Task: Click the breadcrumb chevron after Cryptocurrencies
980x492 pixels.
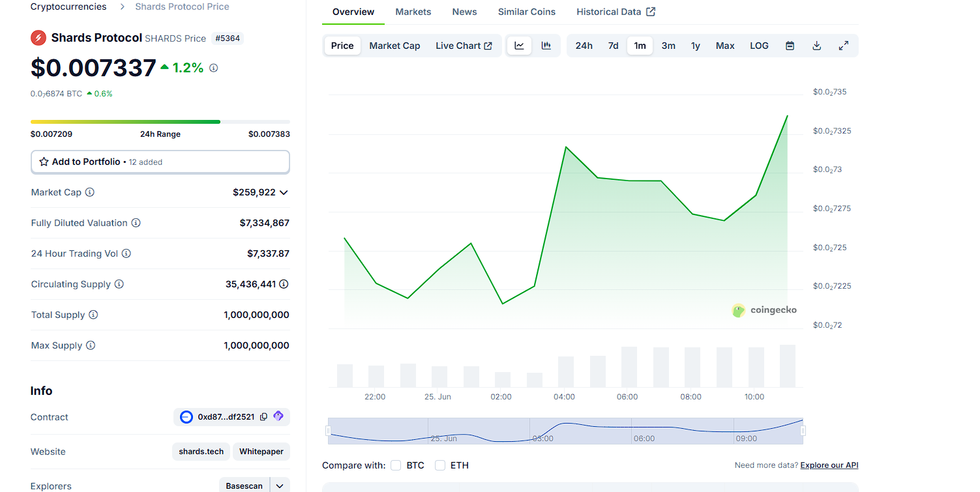Action: point(122,7)
